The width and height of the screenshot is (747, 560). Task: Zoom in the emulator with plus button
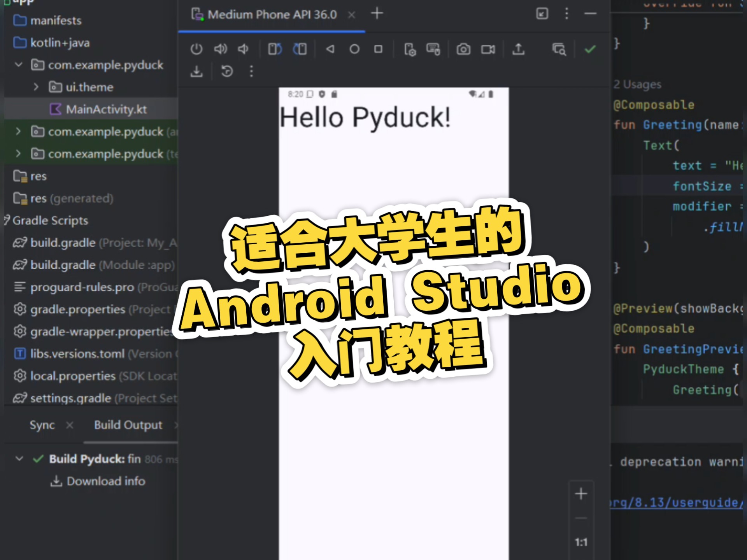pyautogui.click(x=581, y=494)
